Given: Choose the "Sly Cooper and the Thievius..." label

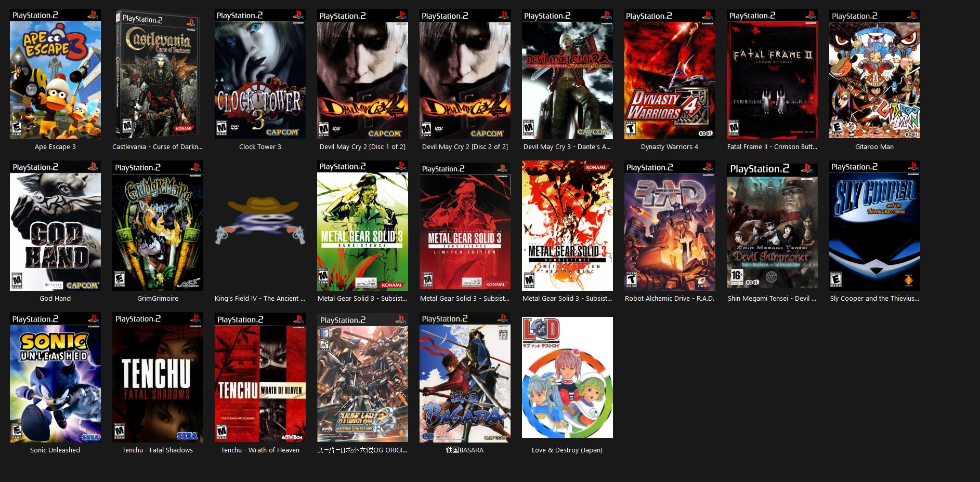Looking at the screenshot, I should [874, 299].
